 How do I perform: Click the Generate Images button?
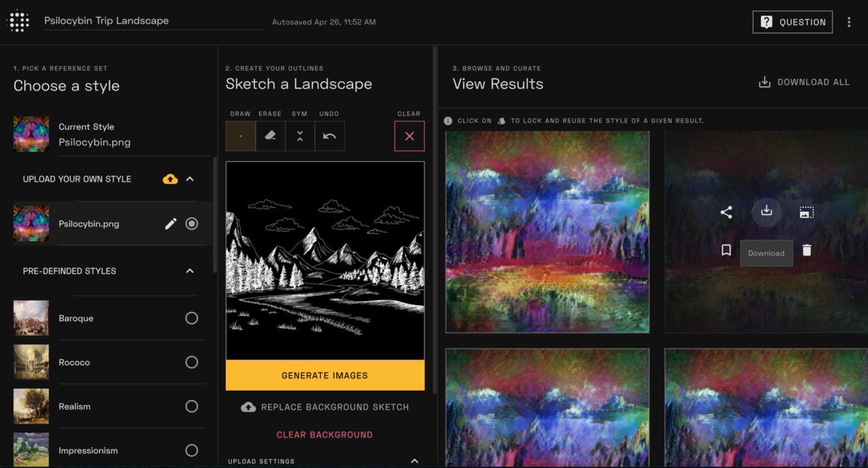[325, 375]
